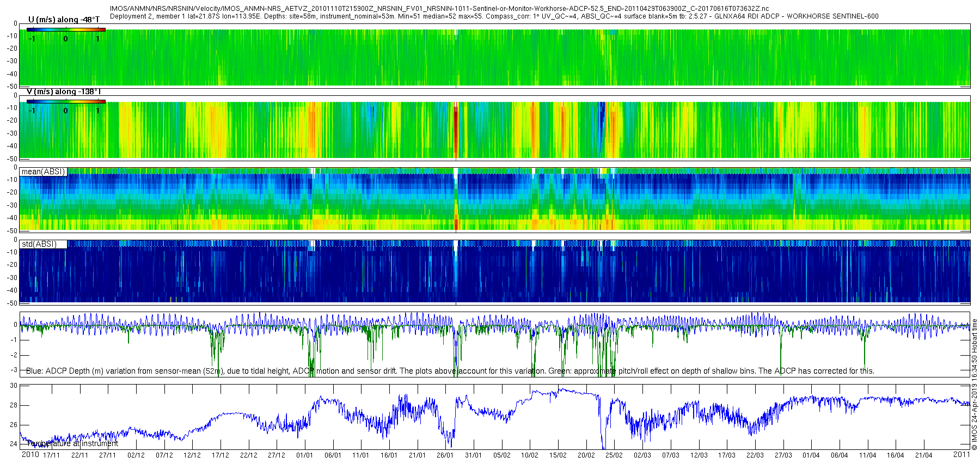Select the 'V (m/s) along -138°T' label

point(64,92)
